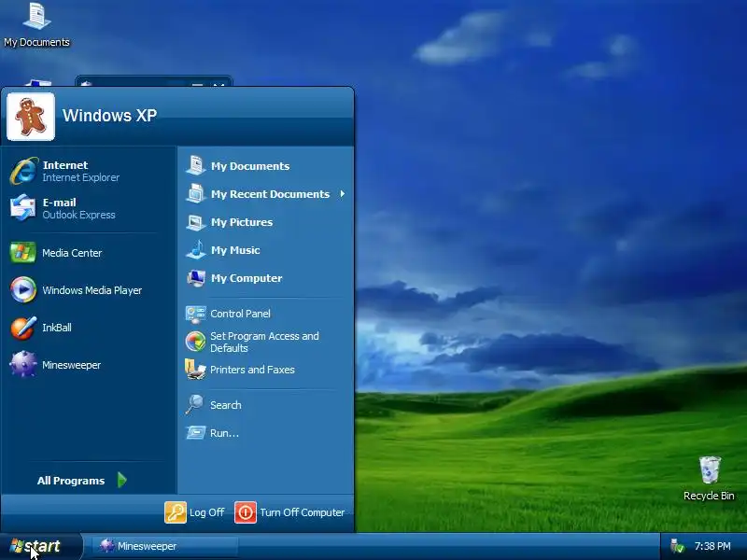Click the Windows Media Player text label

92,290
